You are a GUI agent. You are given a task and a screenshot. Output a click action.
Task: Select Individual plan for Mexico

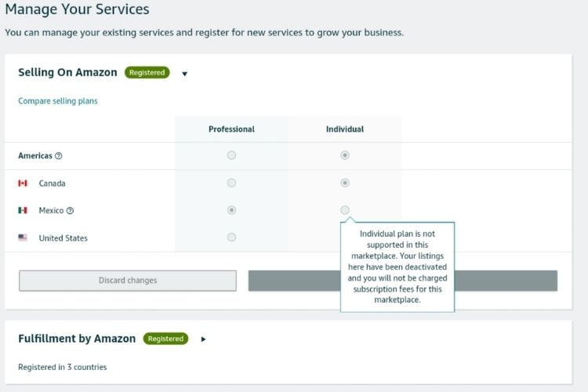click(x=345, y=211)
